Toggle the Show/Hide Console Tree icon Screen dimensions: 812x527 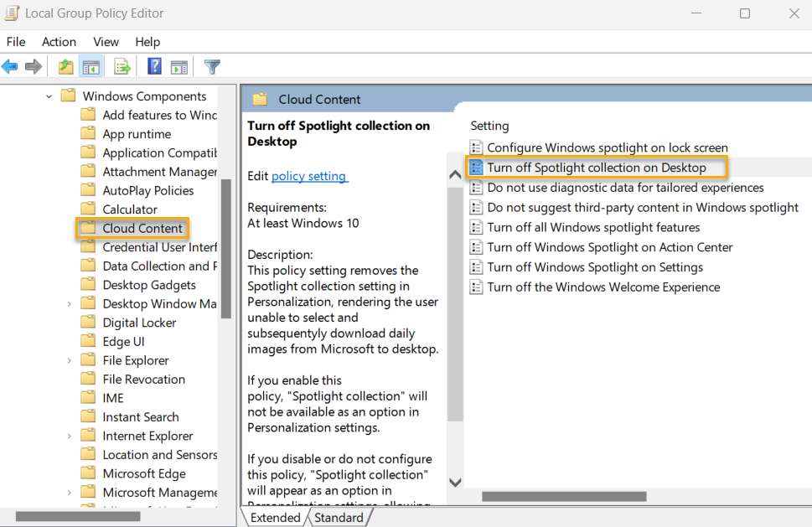[91, 66]
